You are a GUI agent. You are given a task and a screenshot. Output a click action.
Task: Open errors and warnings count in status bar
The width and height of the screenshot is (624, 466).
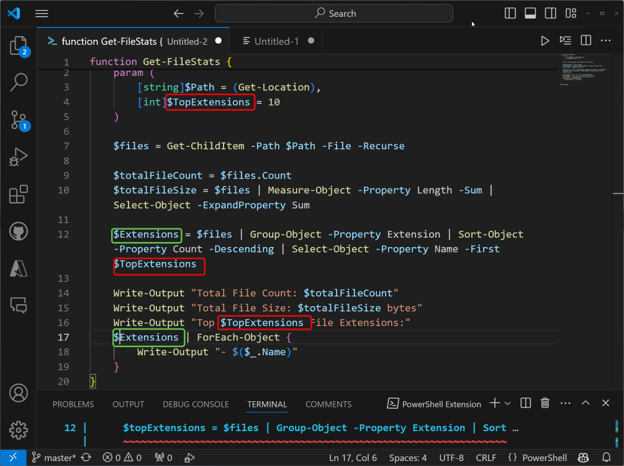[x=122, y=458]
